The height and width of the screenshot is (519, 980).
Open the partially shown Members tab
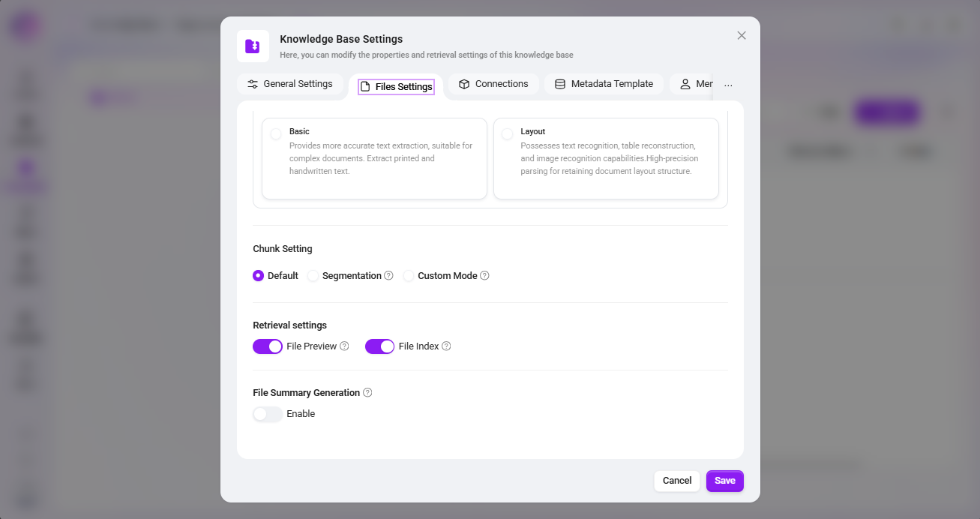click(x=695, y=84)
